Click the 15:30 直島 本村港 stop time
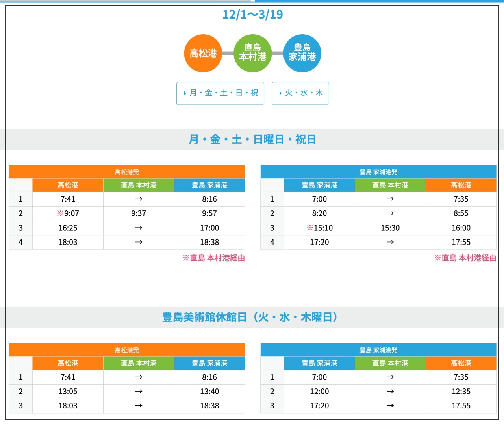This screenshot has height=425, width=504. (390, 228)
